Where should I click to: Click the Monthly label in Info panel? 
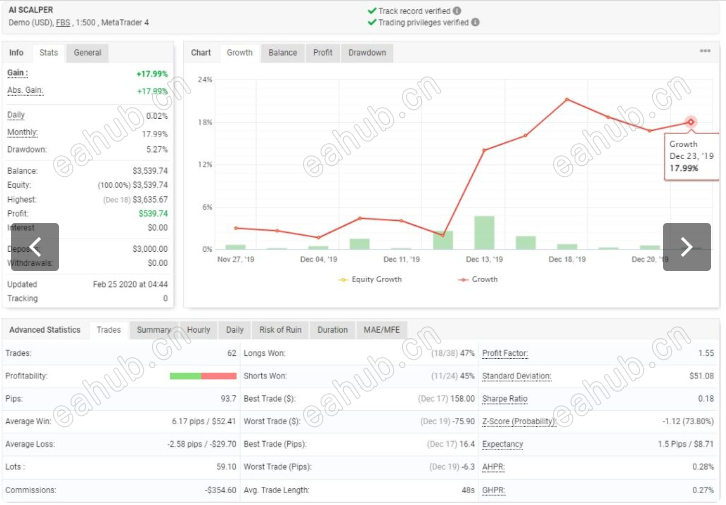[x=22, y=132]
